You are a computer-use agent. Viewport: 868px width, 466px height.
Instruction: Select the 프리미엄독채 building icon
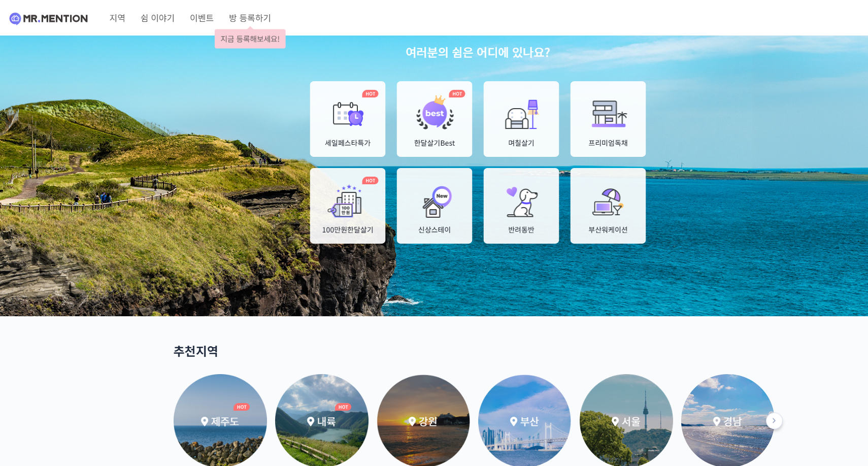(x=608, y=116)
